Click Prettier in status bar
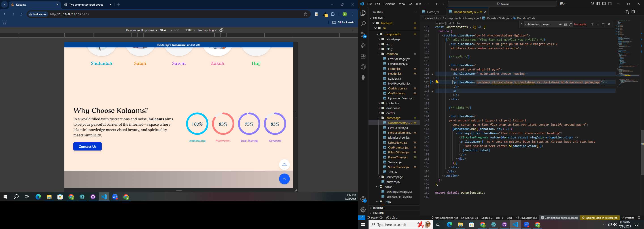 click(x=628, y=218)
